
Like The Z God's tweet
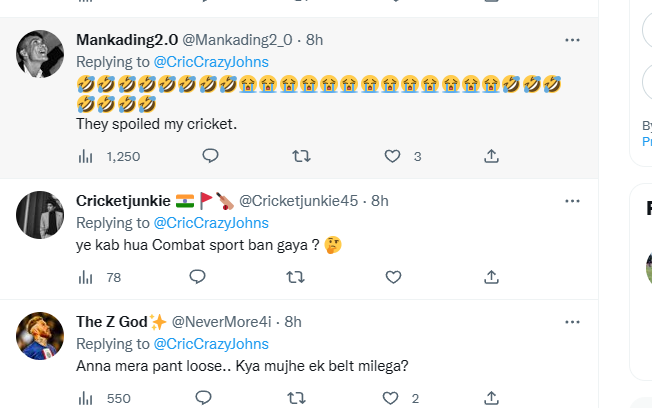pyautogui.click(x=393, y=398)
